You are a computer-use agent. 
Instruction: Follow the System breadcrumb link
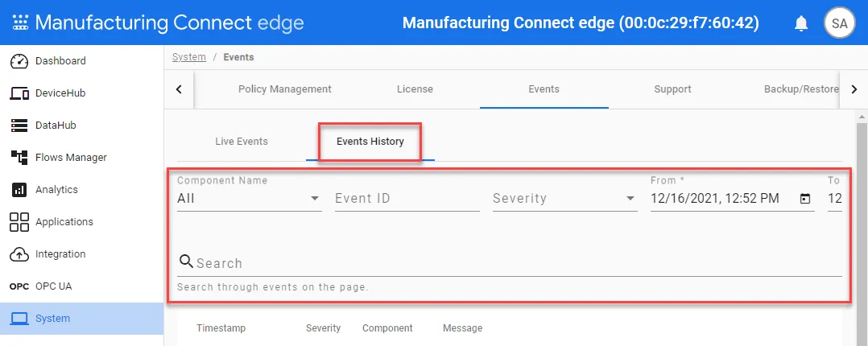click(x=188, y=57)
